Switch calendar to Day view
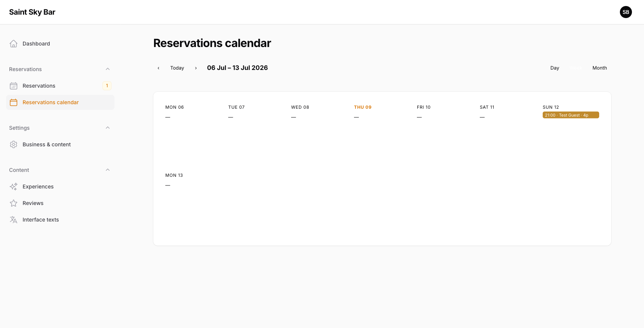 (x=555, y=68)
